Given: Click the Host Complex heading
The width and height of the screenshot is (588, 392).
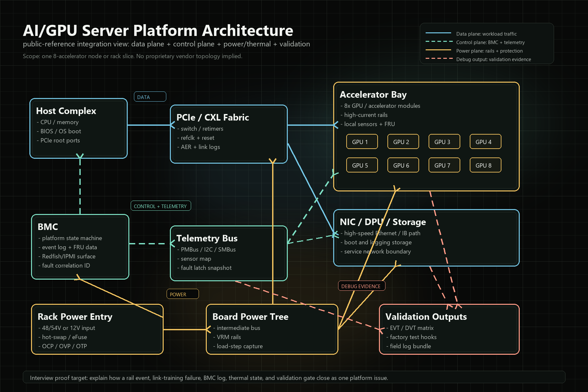Looking at the screenshot, I should (x=66, y=111).
